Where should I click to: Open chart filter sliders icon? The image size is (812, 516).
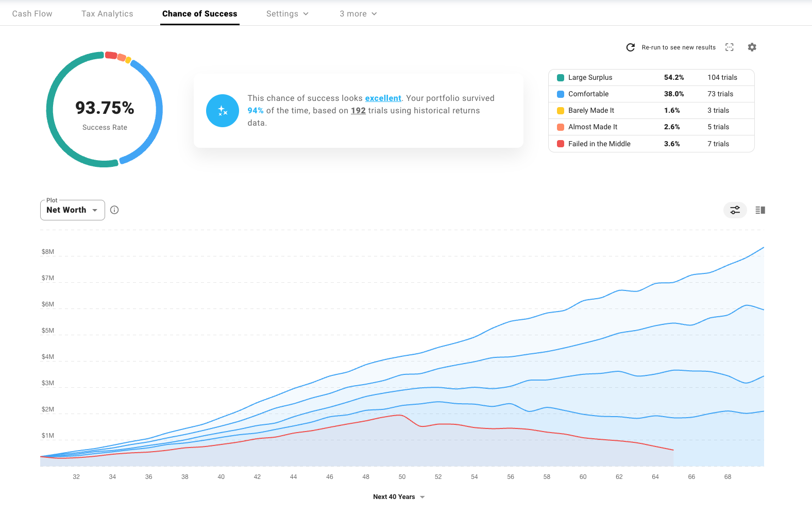coord(735,210)
